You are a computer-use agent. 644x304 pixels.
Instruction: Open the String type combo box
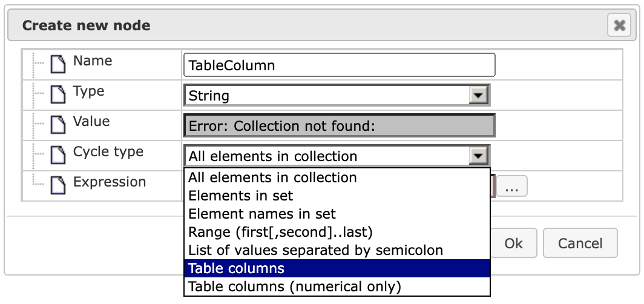point(337,96)
